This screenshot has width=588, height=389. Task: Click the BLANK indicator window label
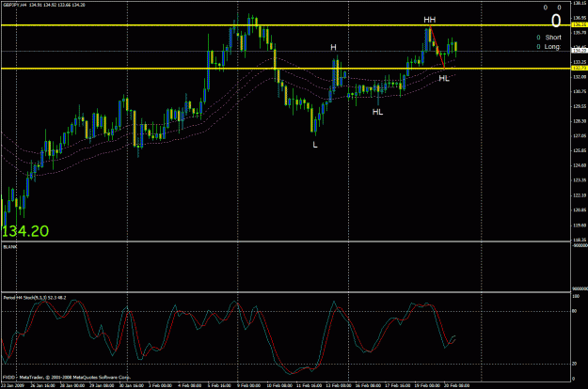tap(10, 247)
